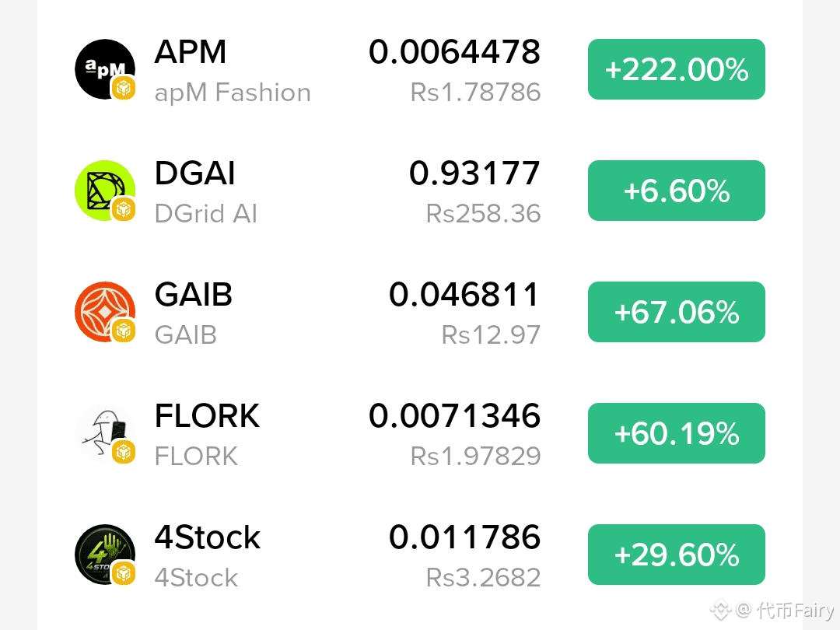Click the Fairy watermark logo
Image resolution: width=840 pixels, height=630 pixels.
(720, 610)
